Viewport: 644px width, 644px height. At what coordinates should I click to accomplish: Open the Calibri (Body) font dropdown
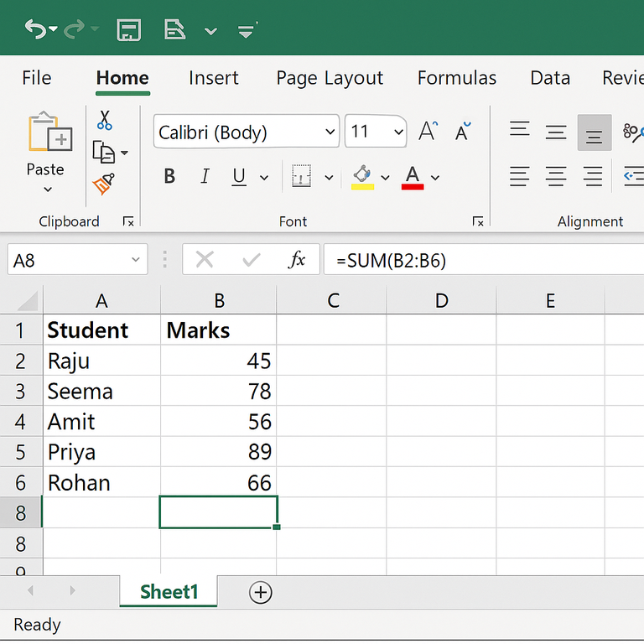pyautogui.click(x=330, y=132)
